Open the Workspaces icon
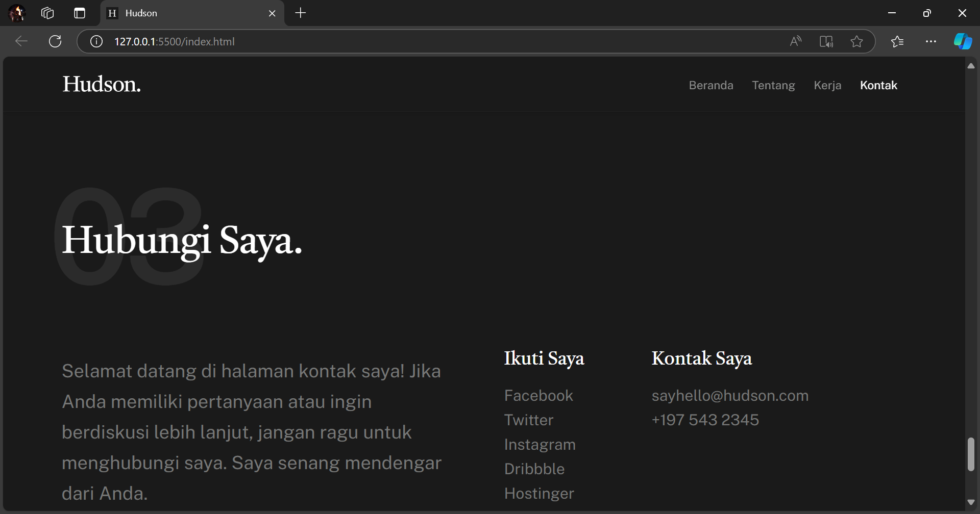Screen dimensions: 980x514 point(47,13)
